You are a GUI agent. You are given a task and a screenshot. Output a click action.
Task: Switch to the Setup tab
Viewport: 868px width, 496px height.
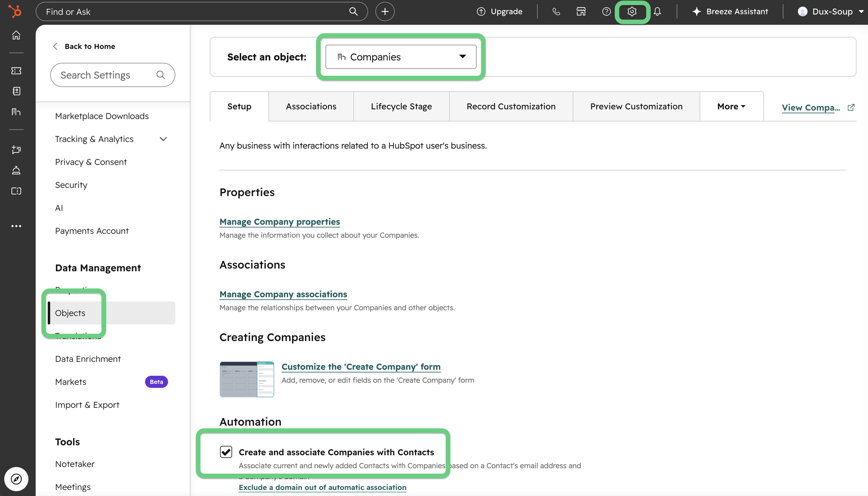[239, 106]
